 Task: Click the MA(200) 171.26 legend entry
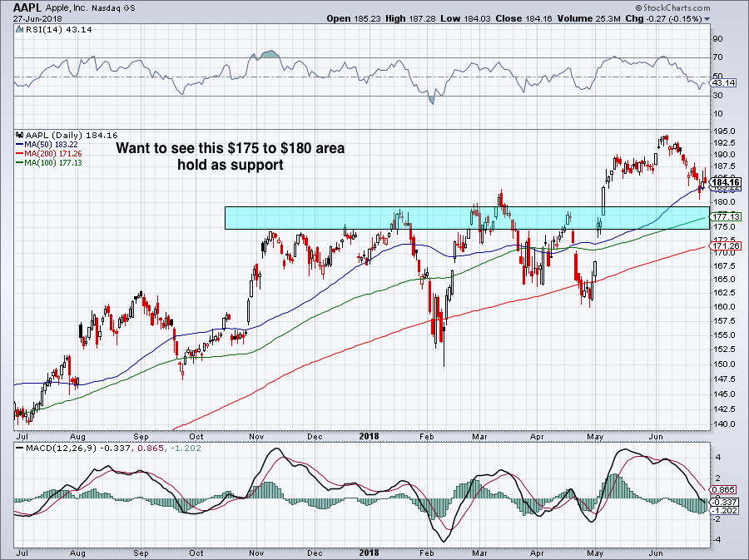click(x=49, y=153)
